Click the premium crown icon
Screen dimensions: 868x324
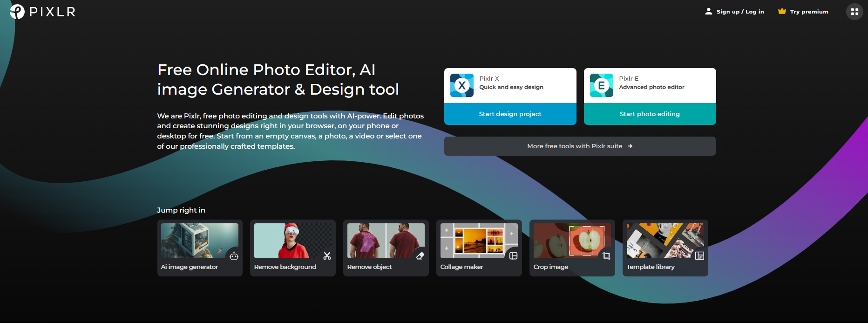782,11
